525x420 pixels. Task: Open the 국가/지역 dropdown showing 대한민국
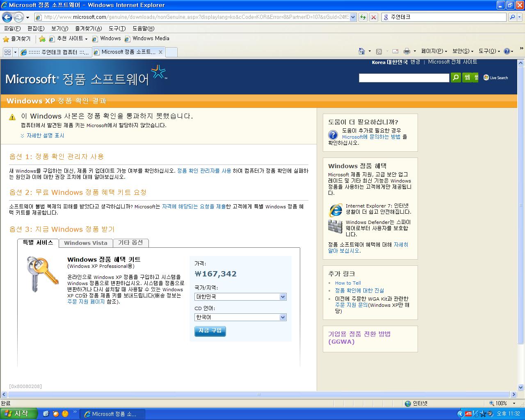240,297
